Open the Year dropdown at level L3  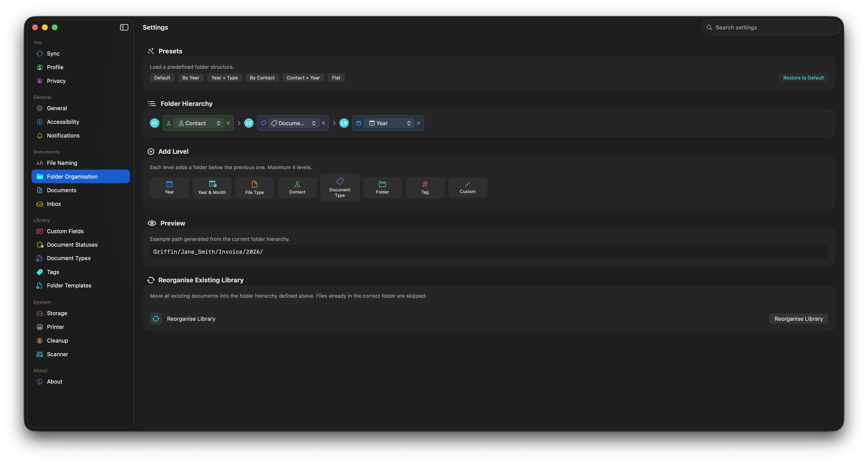[x=388, y=123]
